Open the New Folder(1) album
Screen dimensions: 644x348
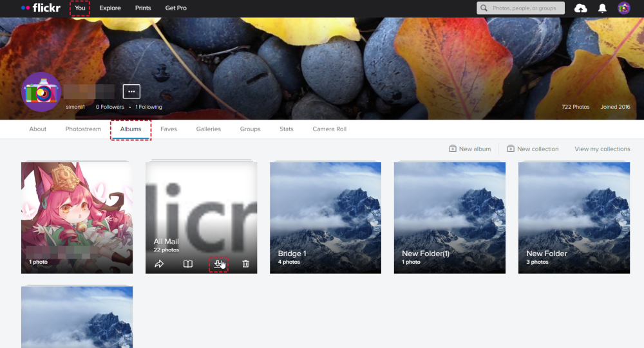450,217
